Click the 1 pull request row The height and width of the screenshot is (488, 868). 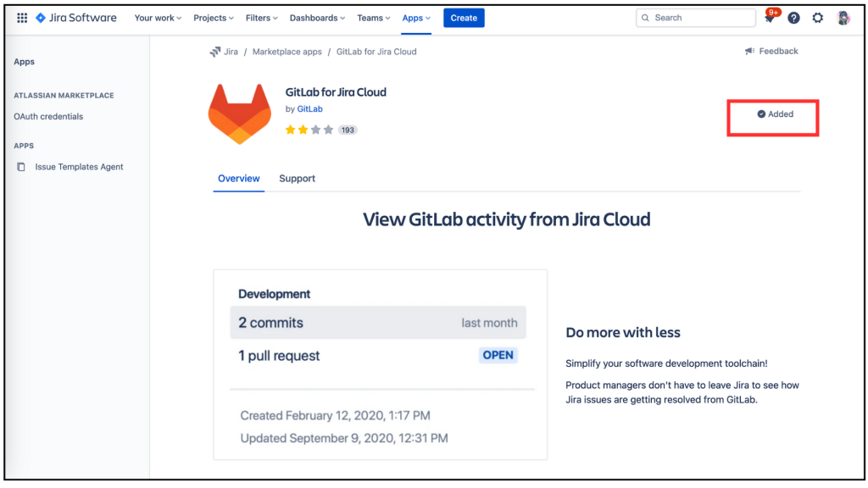click(x=378, y=355)
